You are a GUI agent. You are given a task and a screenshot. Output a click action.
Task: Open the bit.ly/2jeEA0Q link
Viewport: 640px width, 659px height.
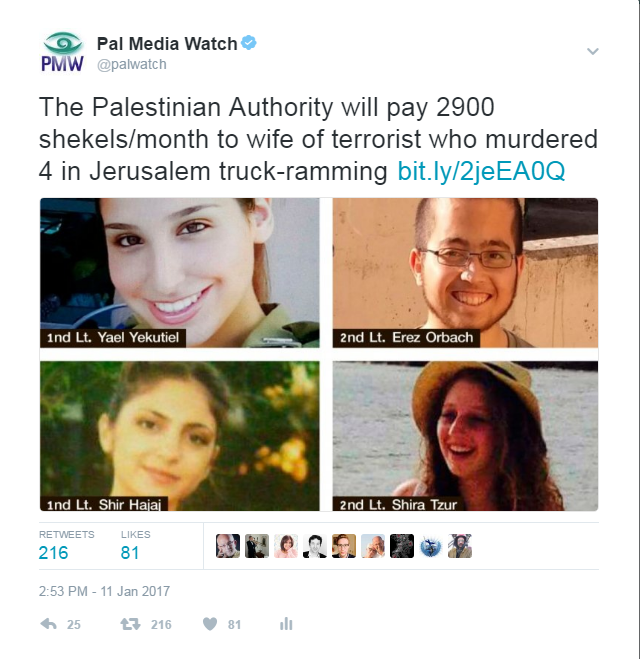pyautogui.click(x=481, y=171)
